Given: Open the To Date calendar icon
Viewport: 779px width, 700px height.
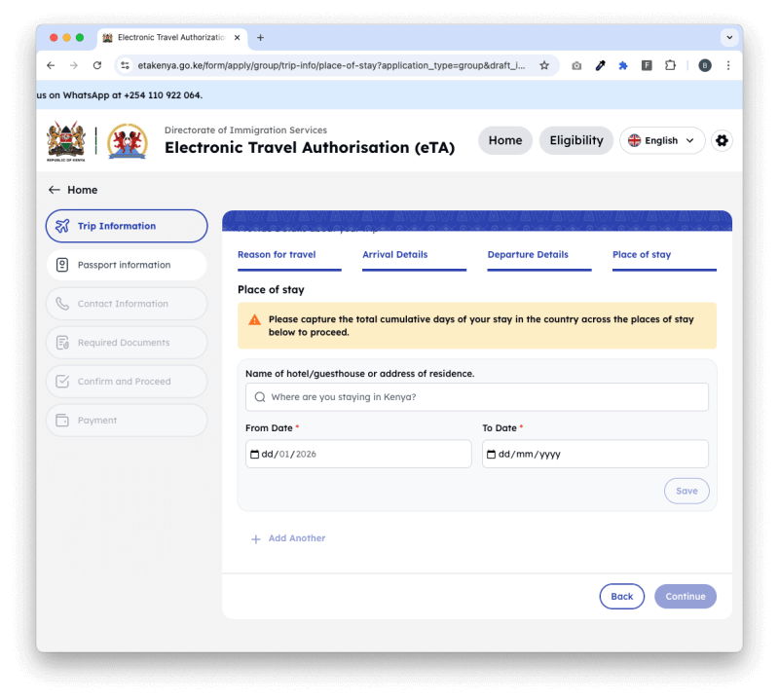Looking at the screenshot, I should click(491, 454).
